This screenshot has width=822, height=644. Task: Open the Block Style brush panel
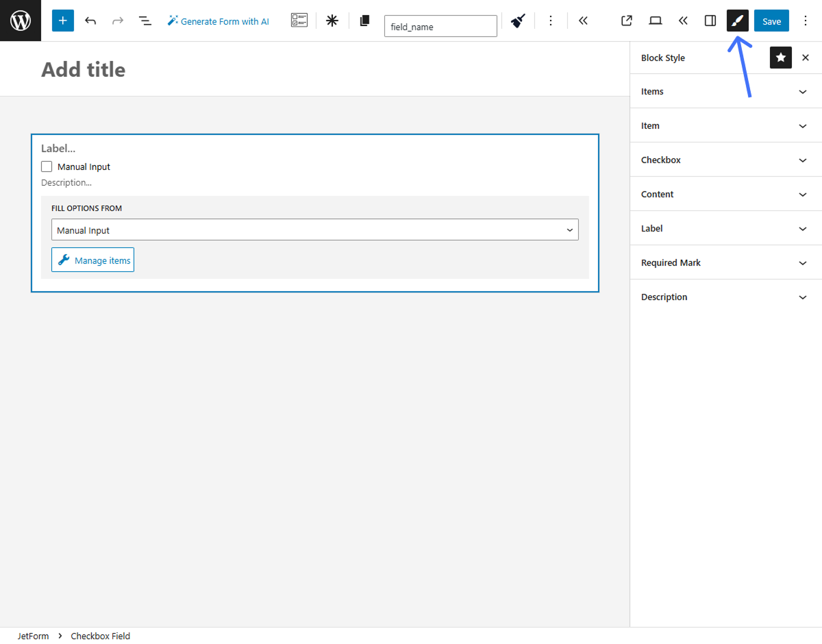coord(737,21)
